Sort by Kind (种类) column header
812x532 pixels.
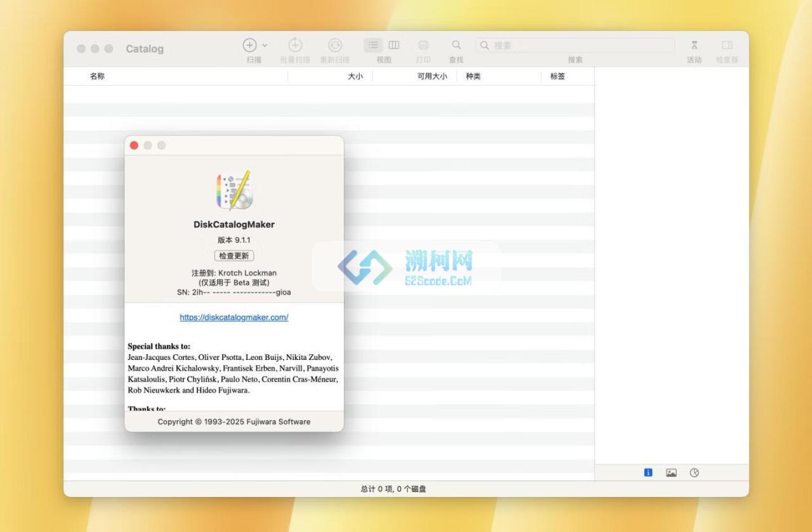[473, 76]
